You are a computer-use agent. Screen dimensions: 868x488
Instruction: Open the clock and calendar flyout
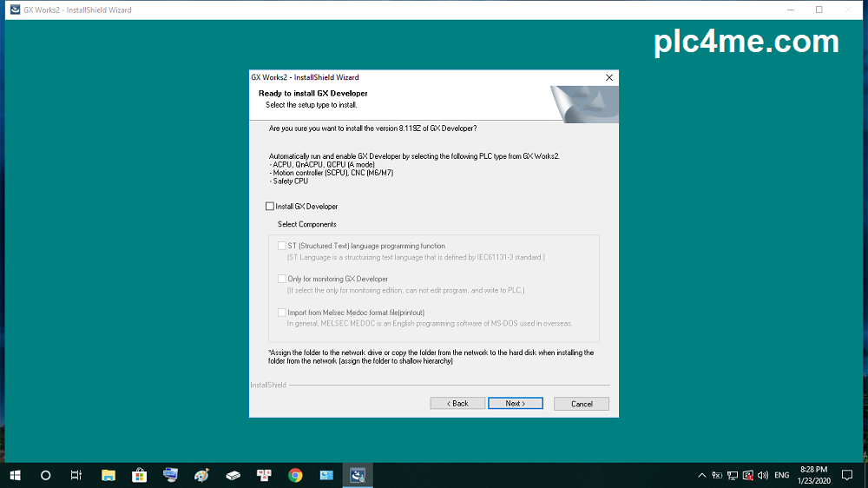tap(813, 475)
